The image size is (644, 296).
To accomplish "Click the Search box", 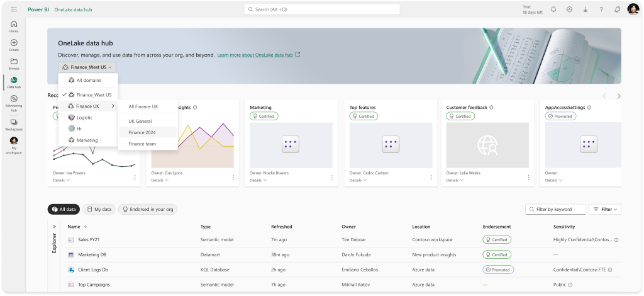I will (322, 9).
